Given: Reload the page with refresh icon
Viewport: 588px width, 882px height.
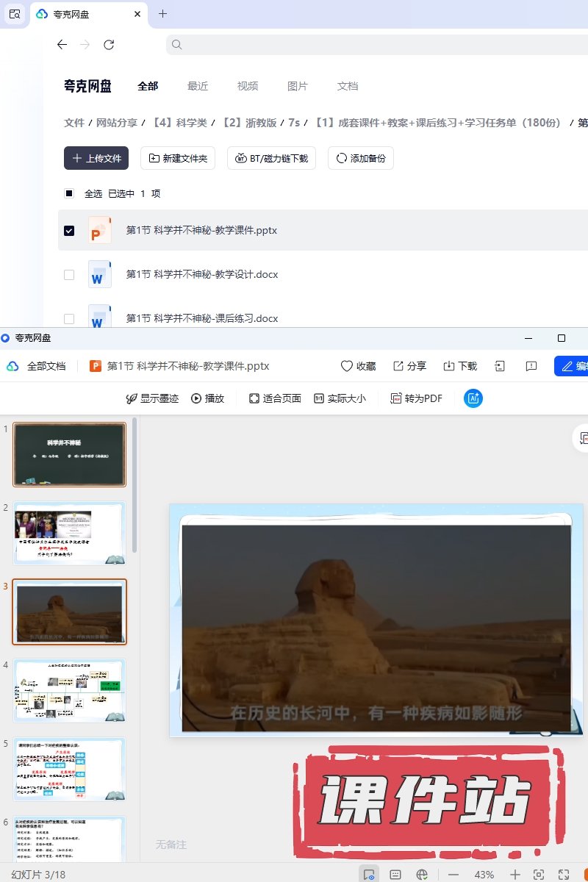Looking at the screenshot, I should tap(109, 45).
